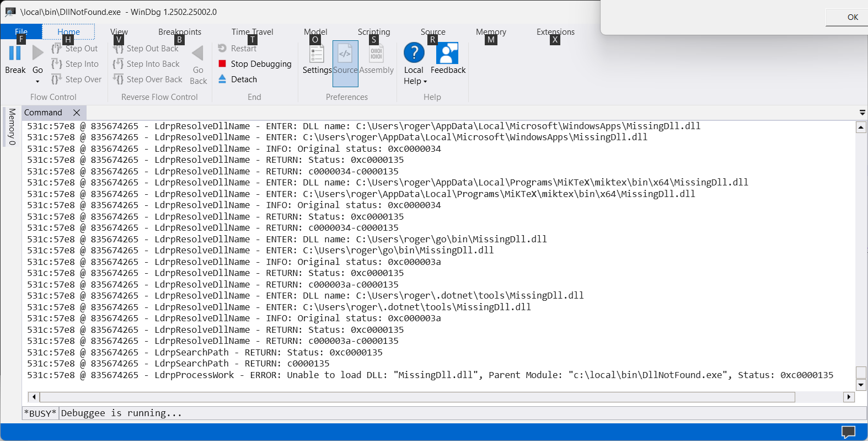The image size is (868, 441).
Task: Click the Go Back arrow icon
Action: [x=198, y=53]
